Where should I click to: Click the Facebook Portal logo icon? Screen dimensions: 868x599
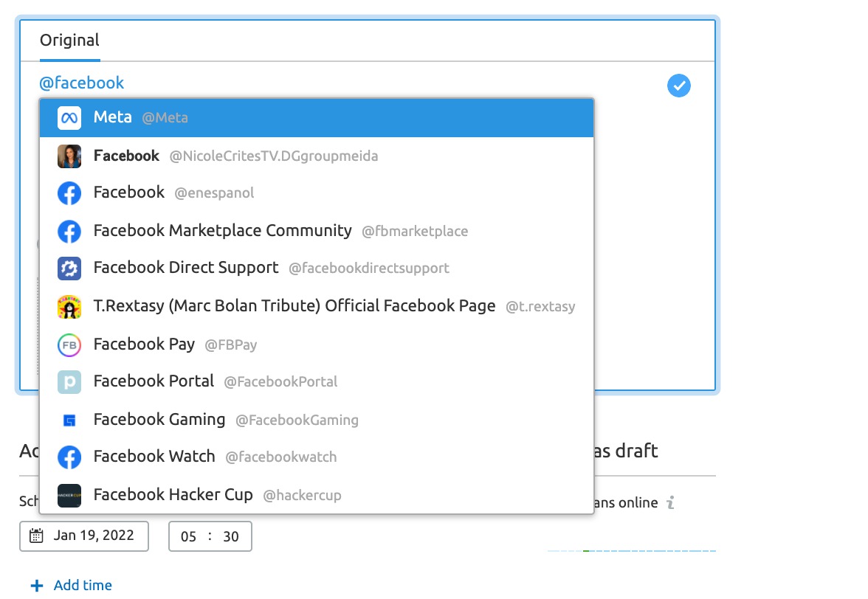(x=69, y=382)
